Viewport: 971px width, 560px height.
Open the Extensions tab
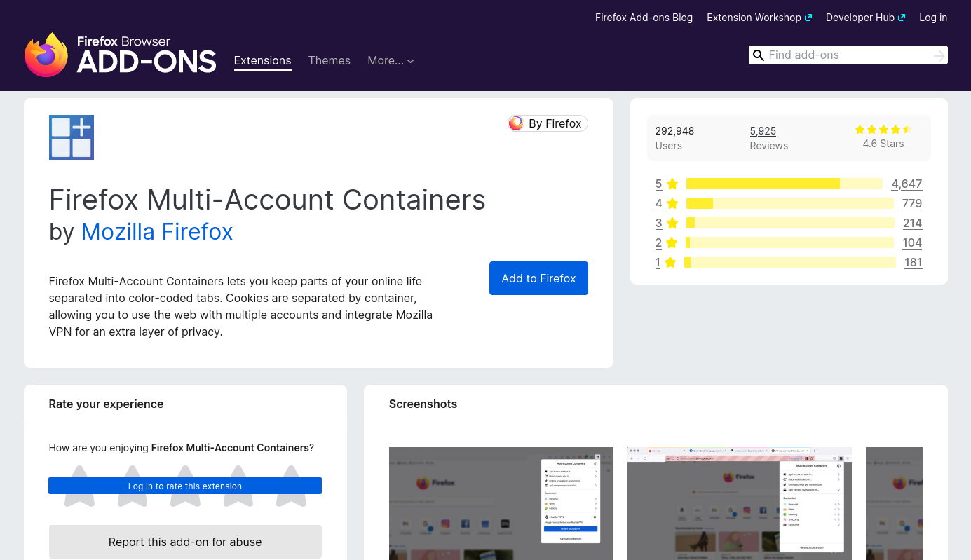coord(262,61)
